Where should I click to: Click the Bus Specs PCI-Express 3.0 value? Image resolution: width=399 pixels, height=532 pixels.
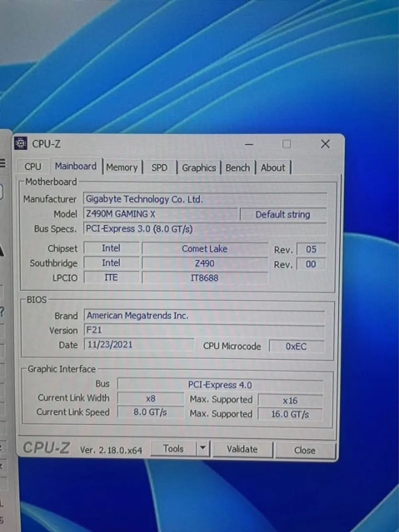(x=205, y=229)
